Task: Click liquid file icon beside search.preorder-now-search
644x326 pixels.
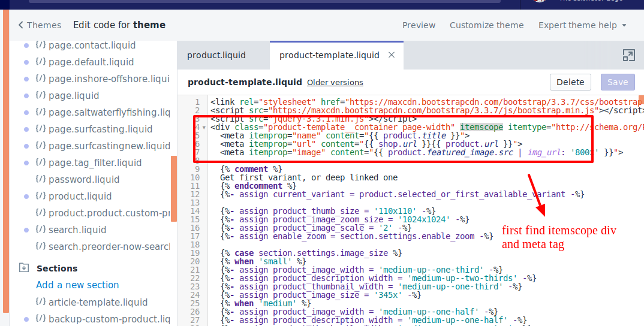Action: [40, 246]
